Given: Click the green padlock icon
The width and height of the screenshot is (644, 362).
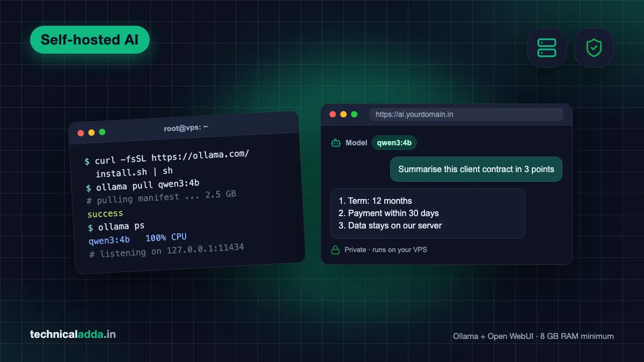Looking at the screenshot, I should (x=335, y=249).
